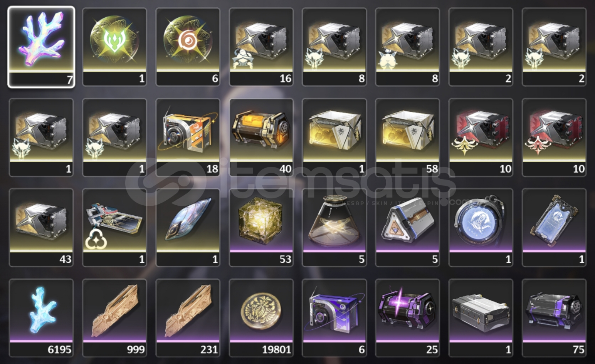The height and width of the screenshot is (364, 595).
Task: Select the silver supply box with count 43
Action: 41,228
